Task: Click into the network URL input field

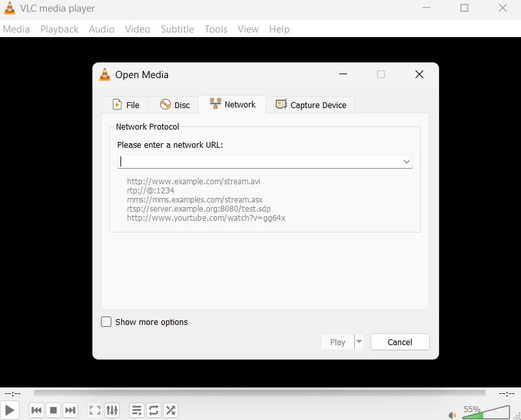Action: [259, 161]
